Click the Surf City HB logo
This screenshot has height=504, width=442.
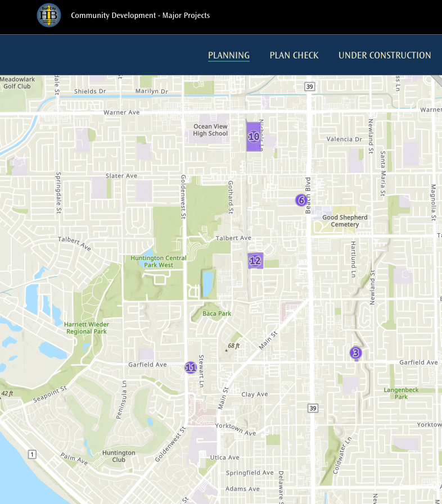tap(49, 15)
